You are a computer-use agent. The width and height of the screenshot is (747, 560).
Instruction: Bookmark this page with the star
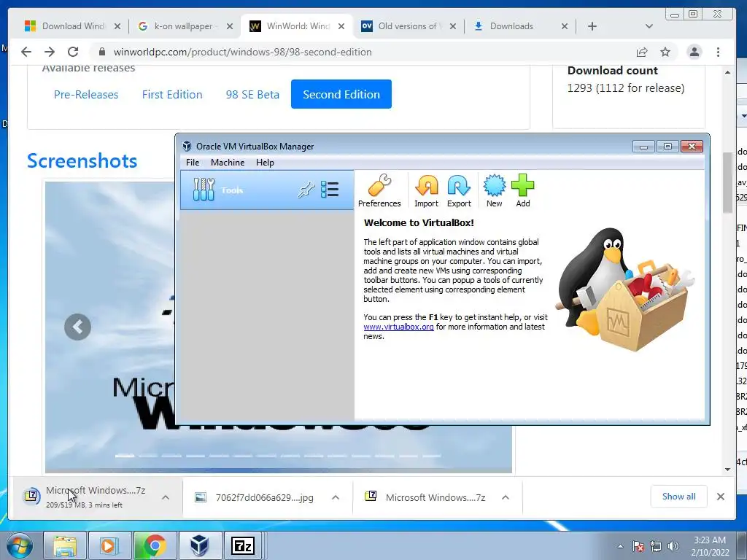click(x=665, y=52)
